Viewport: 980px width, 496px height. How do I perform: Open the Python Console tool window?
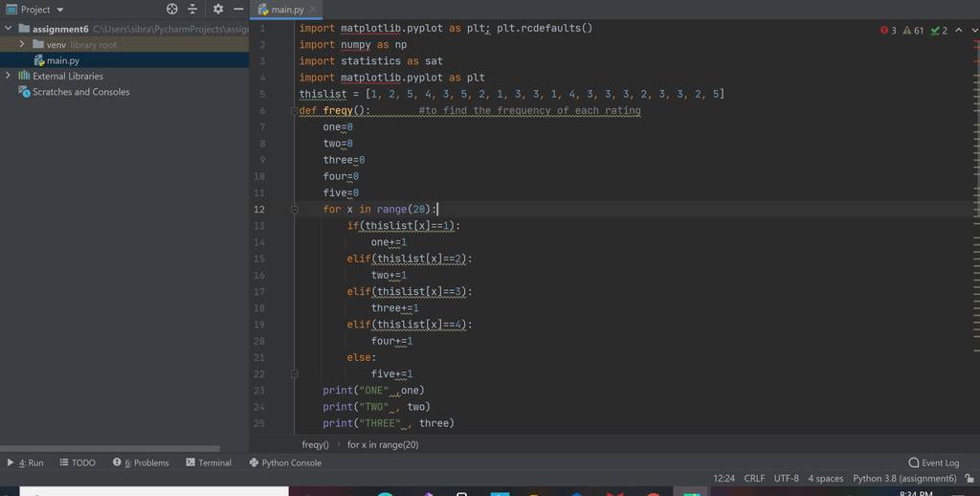click(285, 462)
